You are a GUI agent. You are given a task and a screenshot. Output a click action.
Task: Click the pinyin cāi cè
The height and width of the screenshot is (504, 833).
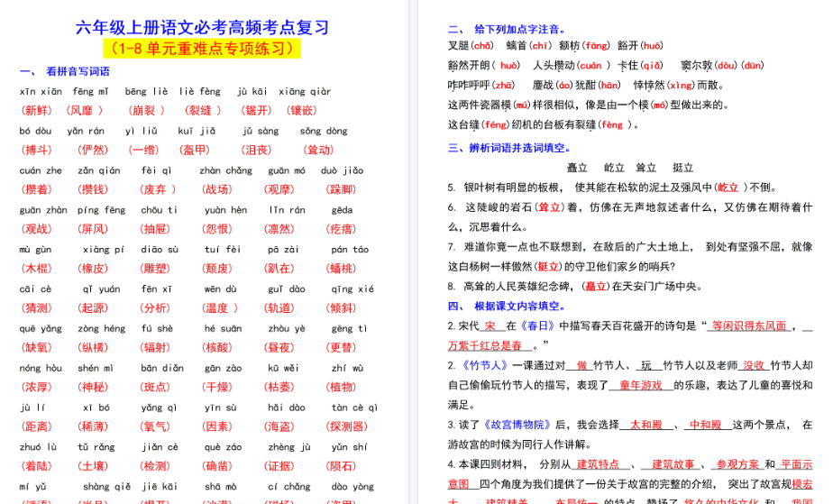[x=35, y=289]
